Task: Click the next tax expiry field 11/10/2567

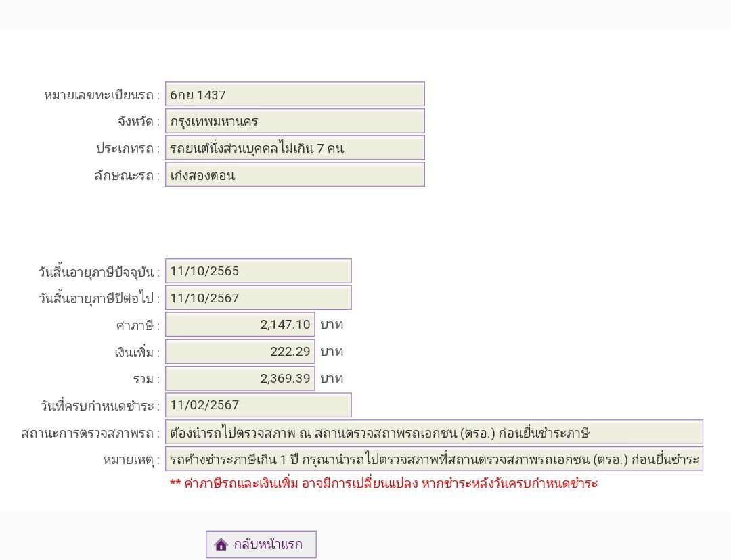Action: tap(259, 298)
